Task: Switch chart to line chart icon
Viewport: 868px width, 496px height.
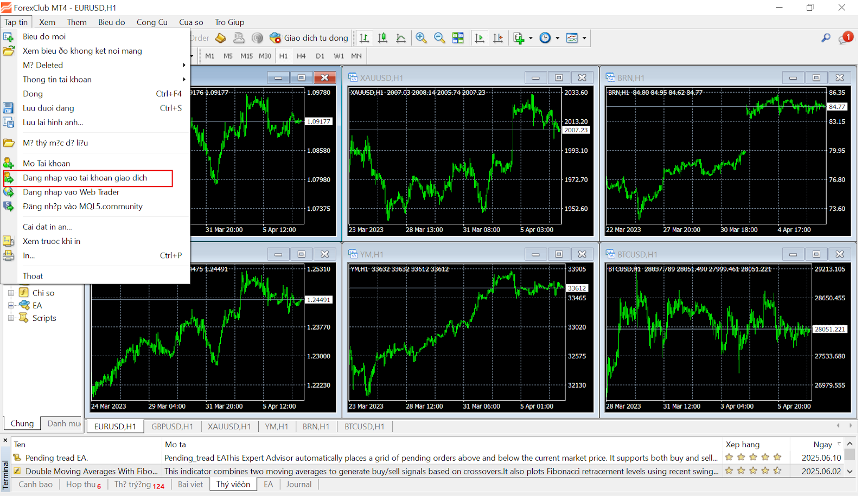Action: tap(401, 38)
